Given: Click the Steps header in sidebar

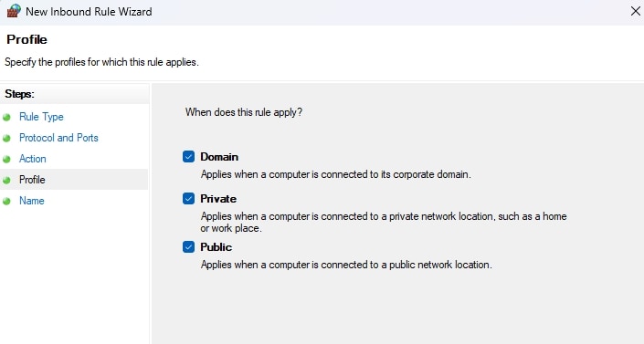Looking at the screenshot, I should point(19,94).
